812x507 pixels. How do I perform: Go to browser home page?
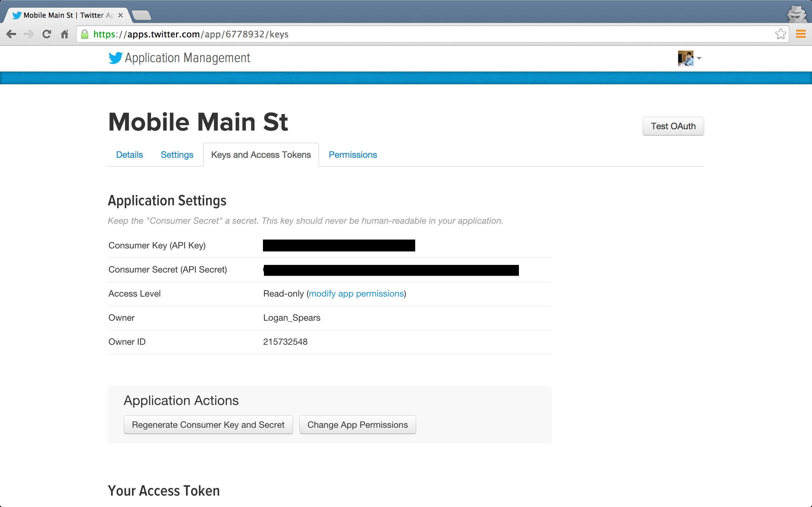coord(65,34)
